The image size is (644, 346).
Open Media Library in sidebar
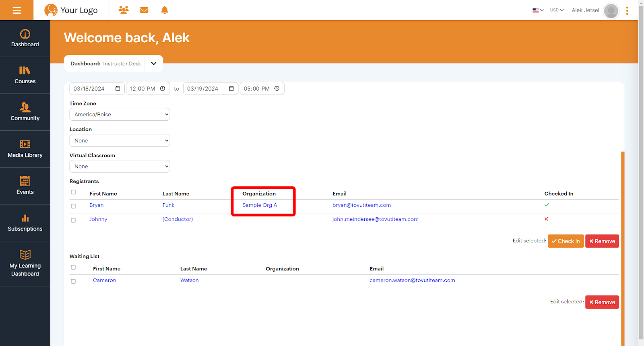point(25,149)
